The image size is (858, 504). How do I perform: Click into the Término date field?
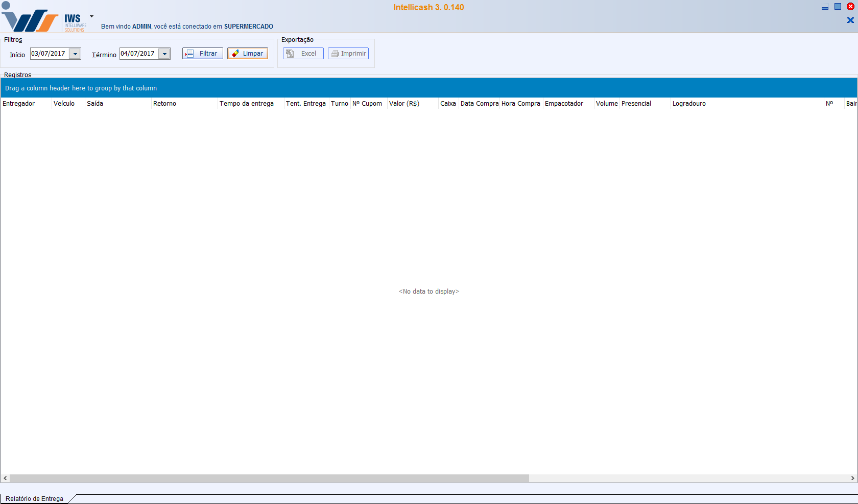coord(138,54)
